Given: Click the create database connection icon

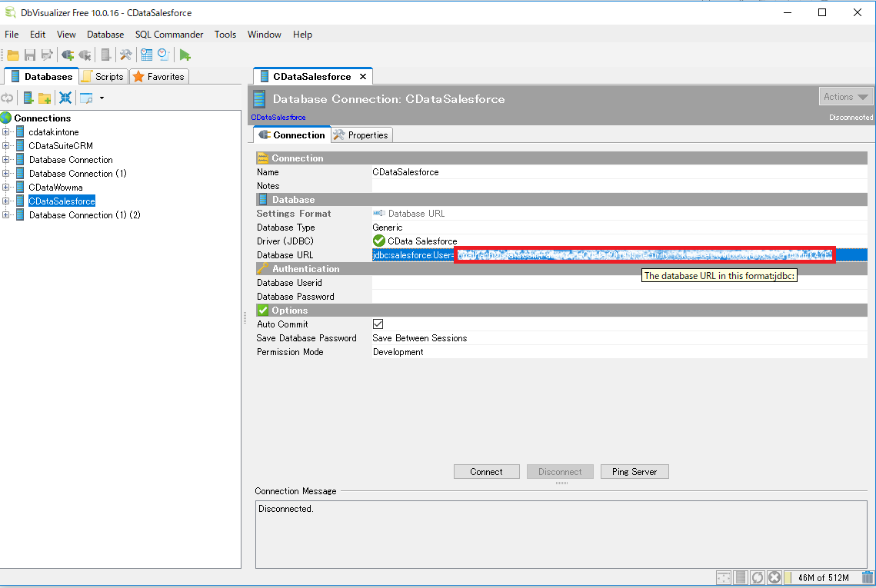Looking at the screenshot, I should [28, 98].
